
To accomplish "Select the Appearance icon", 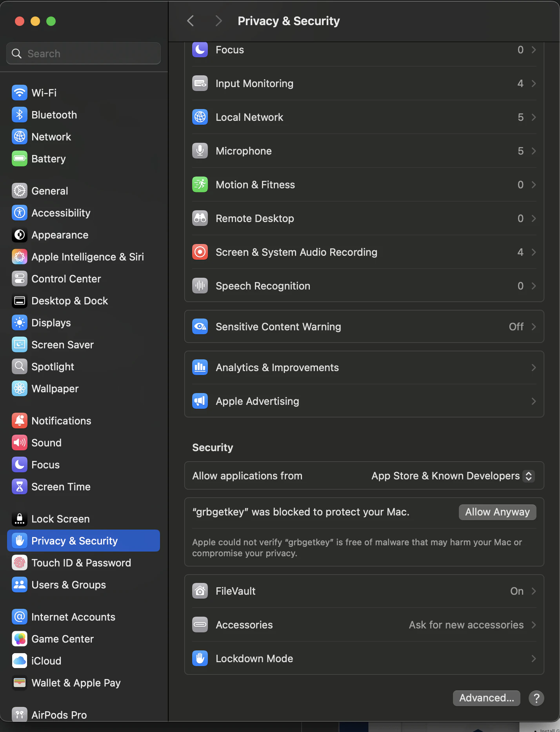I will [x=20, y=235].
